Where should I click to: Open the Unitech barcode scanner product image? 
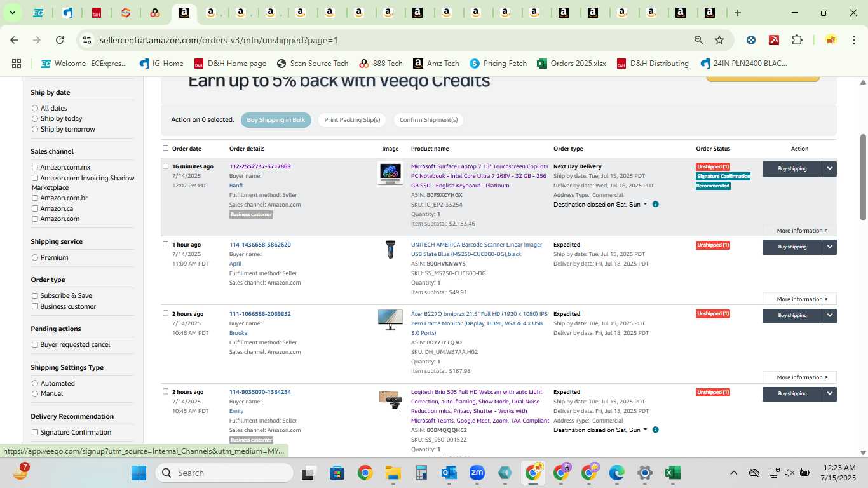pyautogui.click(x=390, y=250)
